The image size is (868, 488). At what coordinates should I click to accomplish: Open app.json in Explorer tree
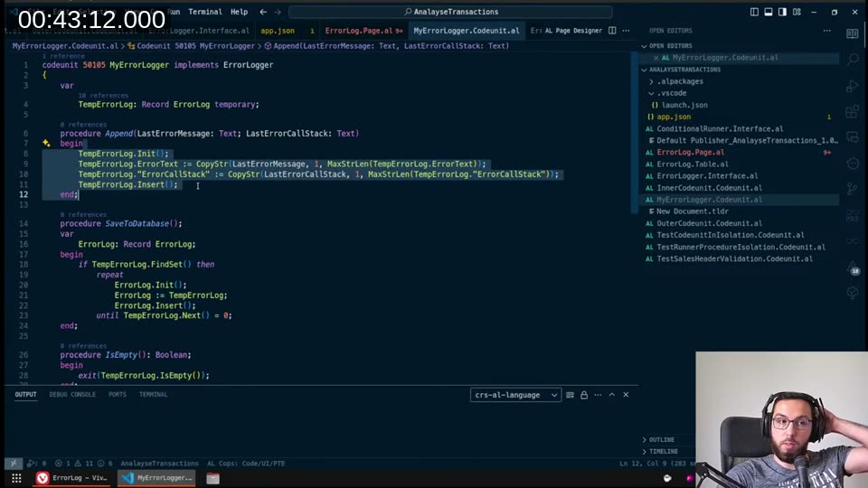pyautogui.click(x=674, y=117)
